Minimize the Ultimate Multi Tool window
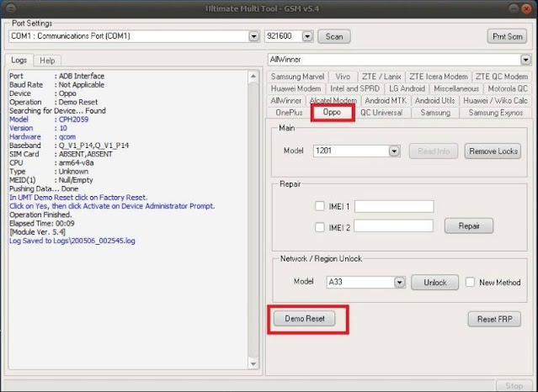The width and height of the screenshot is (538, 392). click(513, 8)
